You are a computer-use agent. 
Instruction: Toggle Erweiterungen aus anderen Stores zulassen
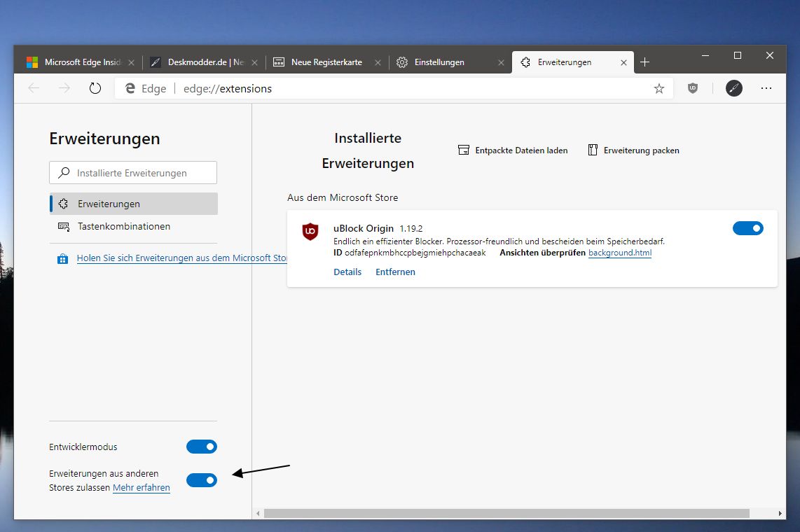tap(202, 480)
